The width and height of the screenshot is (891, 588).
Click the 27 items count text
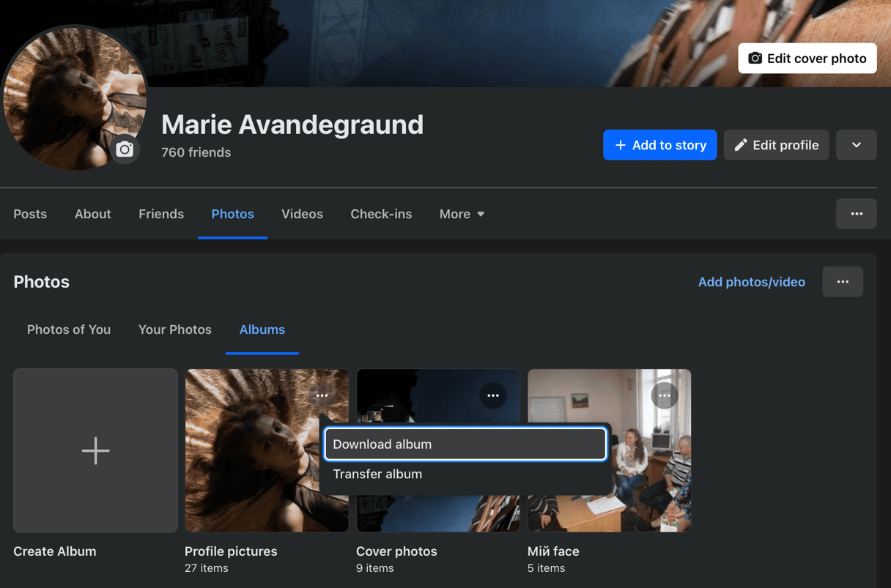click(207, 568)
